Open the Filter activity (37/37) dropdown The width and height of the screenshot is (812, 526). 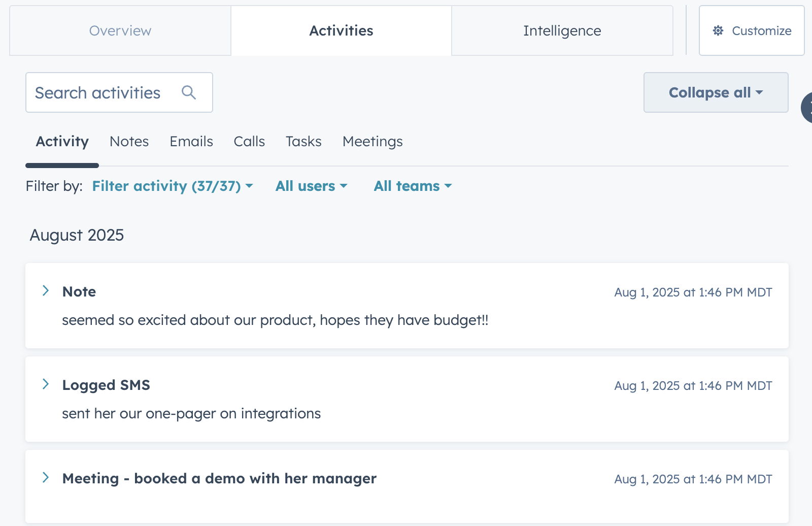point(172,186)
